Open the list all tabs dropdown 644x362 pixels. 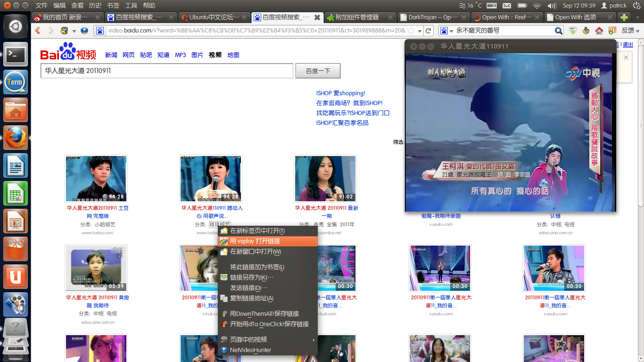(637, 17)
